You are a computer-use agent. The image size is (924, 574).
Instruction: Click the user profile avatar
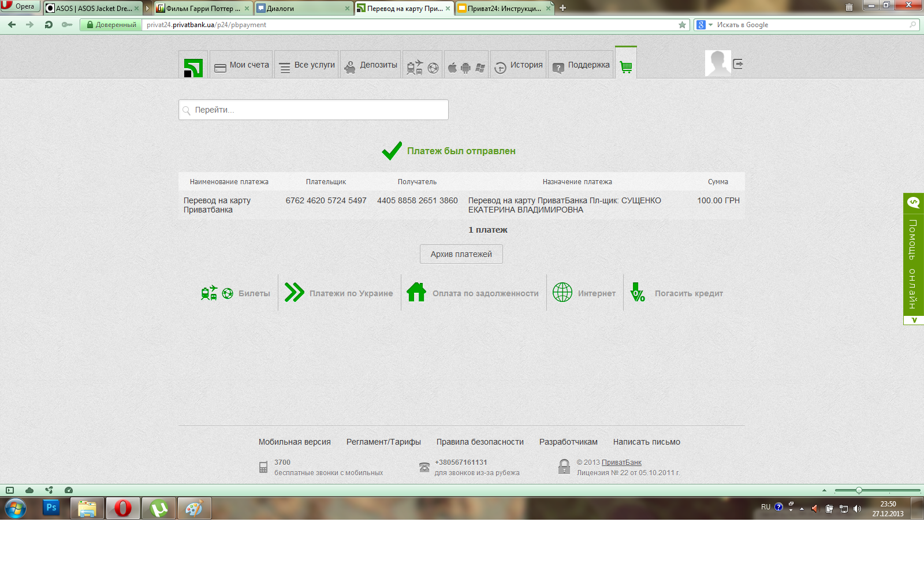718,63
